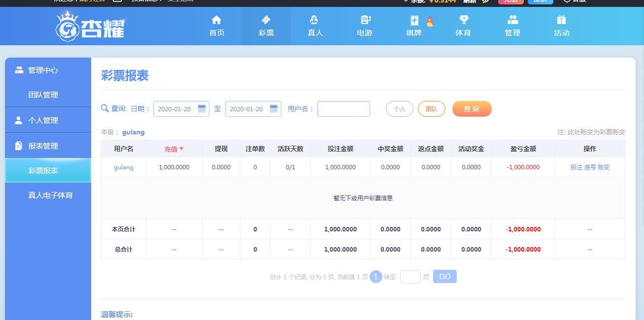Switch to 真人电子体育 report
Screen dimensions: 644x320
(50, 195)
